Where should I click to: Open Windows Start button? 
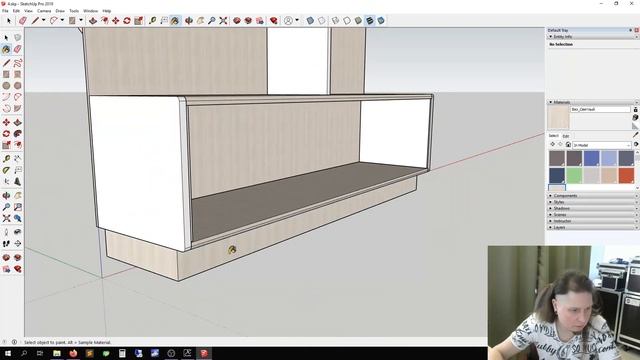pyautogui.click(x=7, y=353)
